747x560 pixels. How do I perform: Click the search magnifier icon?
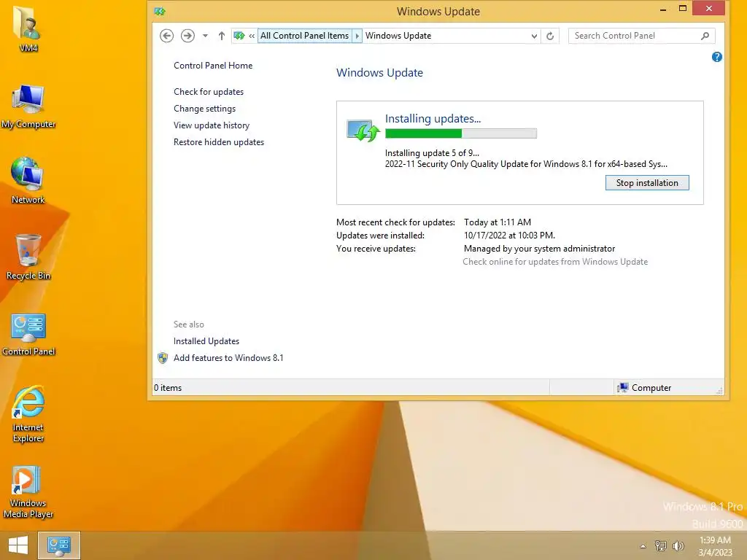tap(705, 36)
